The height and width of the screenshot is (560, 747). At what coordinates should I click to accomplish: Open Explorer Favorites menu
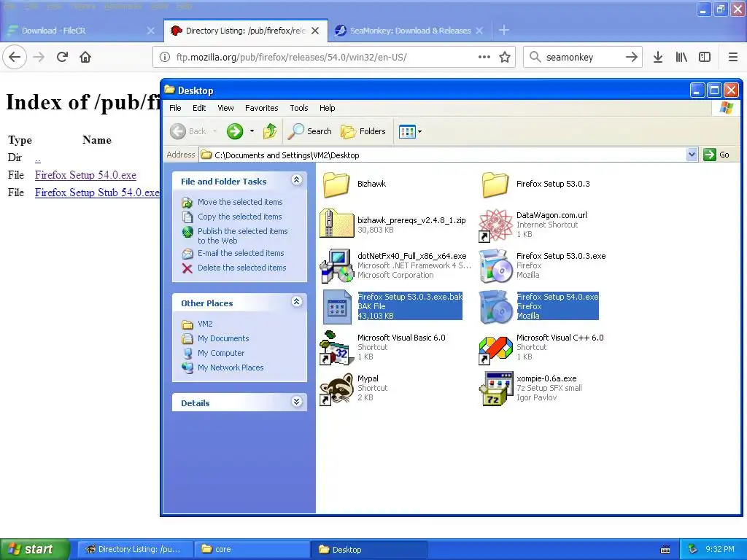(262, 108)
